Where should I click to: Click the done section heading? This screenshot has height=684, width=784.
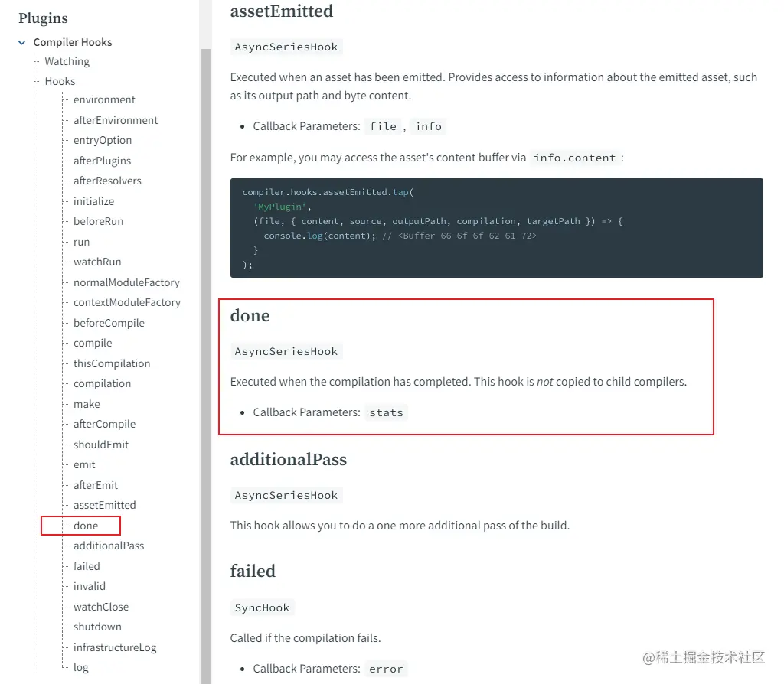250,316
